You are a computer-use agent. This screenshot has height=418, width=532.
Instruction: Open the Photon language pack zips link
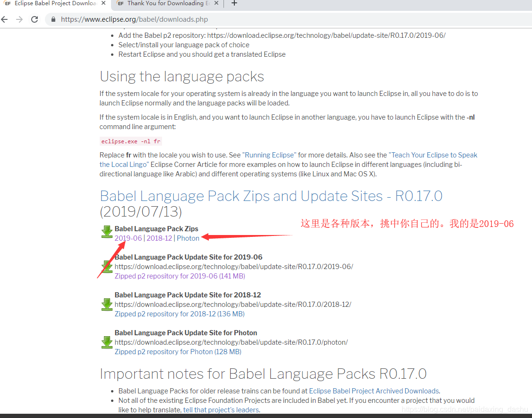(188, 238)
